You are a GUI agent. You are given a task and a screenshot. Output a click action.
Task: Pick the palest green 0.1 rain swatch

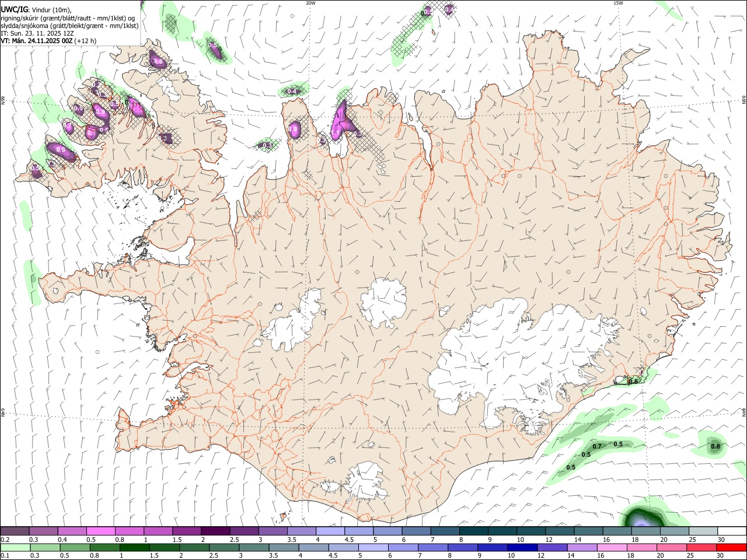tap(15, 547)
